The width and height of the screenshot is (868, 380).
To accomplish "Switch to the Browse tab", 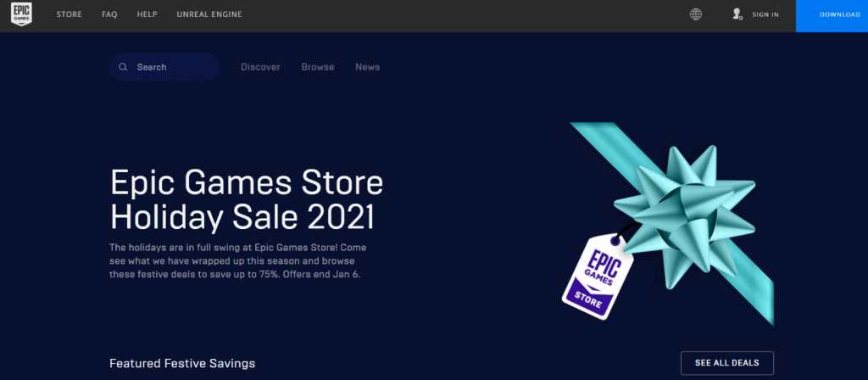I will pyautogui.click(x=318, y=67).
